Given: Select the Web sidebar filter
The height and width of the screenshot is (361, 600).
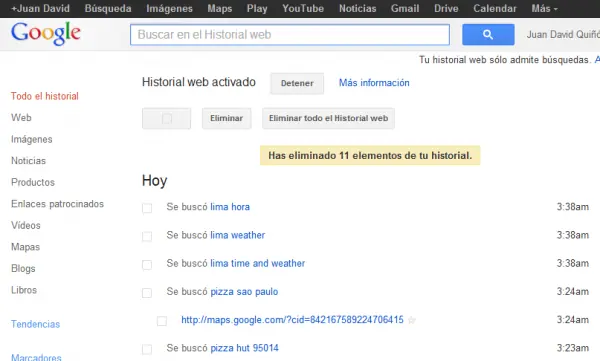Looking at the screenshot, I should pos(21,118).
